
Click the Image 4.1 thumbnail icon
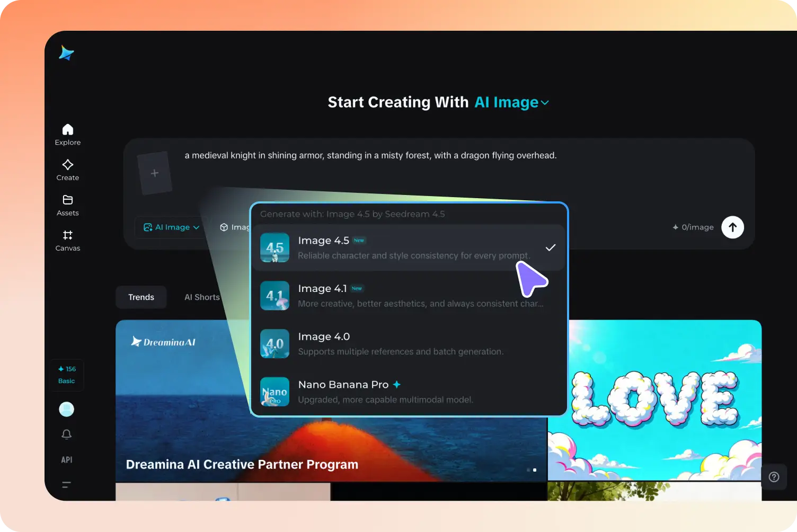pos(275,296)
